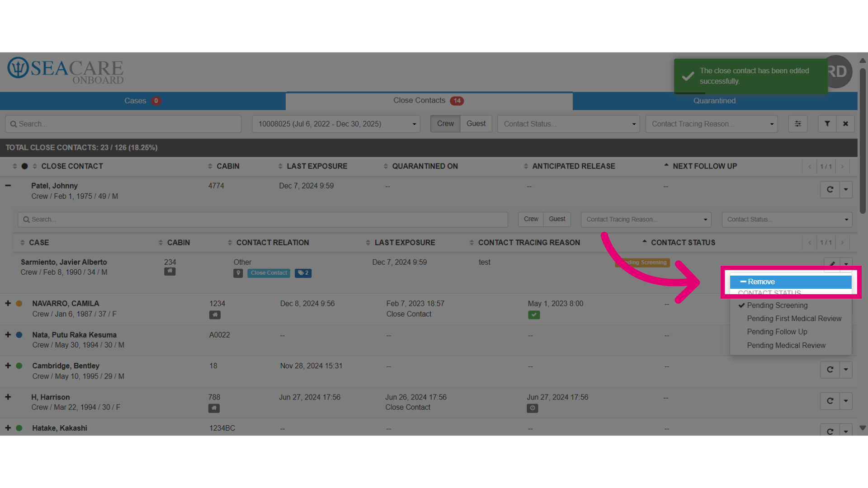The height and width of the screenshot is (488, 868).
Task: Click previous page arrow in case sub-table
Action: click(810, 243)
